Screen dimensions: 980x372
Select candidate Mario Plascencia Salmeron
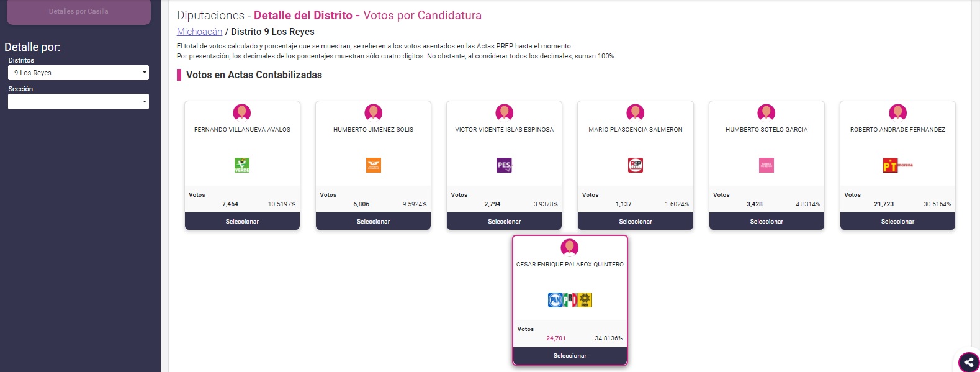[636, 221]
